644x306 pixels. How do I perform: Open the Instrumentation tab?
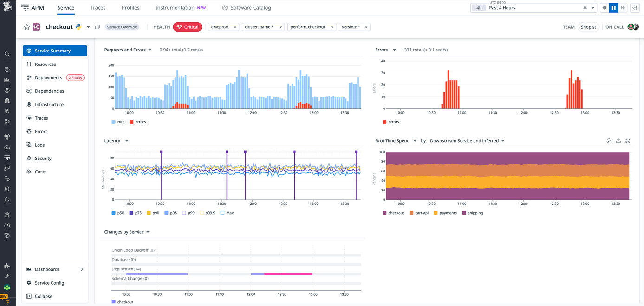click(x=181, y=8)
